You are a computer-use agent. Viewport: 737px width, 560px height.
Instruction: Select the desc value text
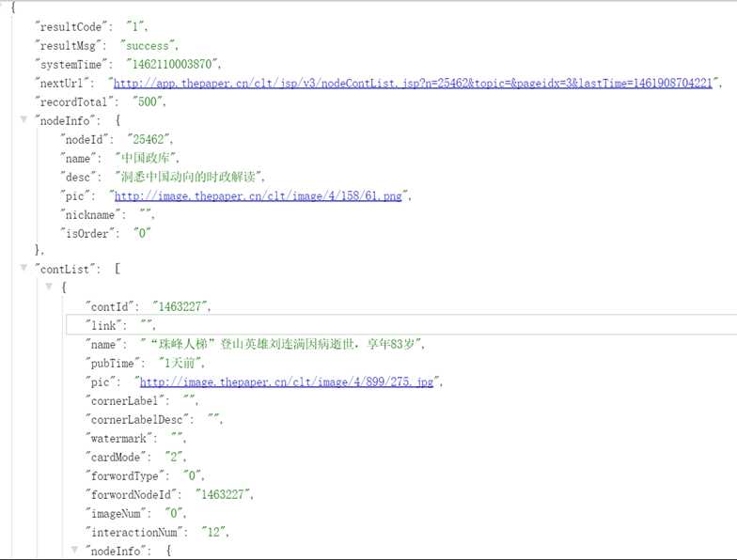click(x=188, y=177)
